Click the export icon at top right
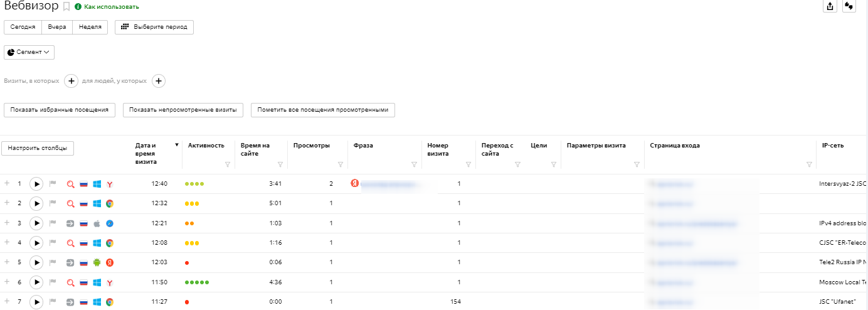Viewport: 868px width, 310px height. 830,6
